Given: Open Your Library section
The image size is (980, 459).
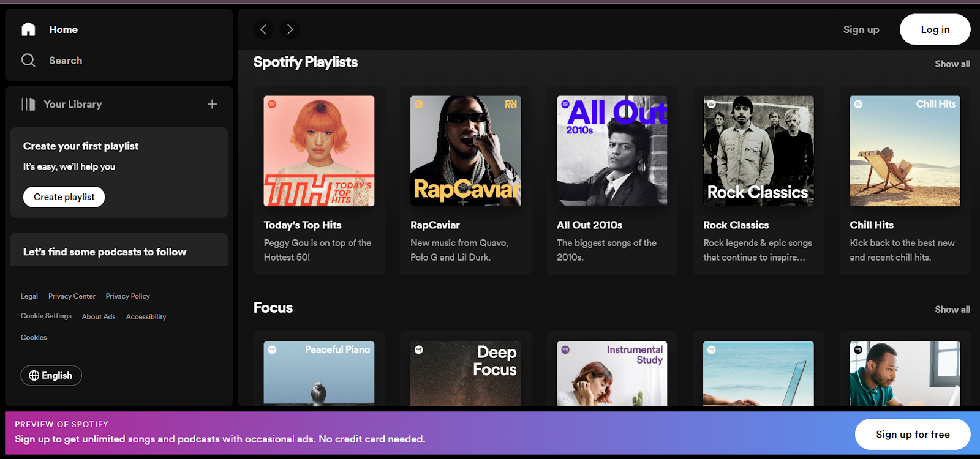Looking at the screenshot, I should point(73,104).
